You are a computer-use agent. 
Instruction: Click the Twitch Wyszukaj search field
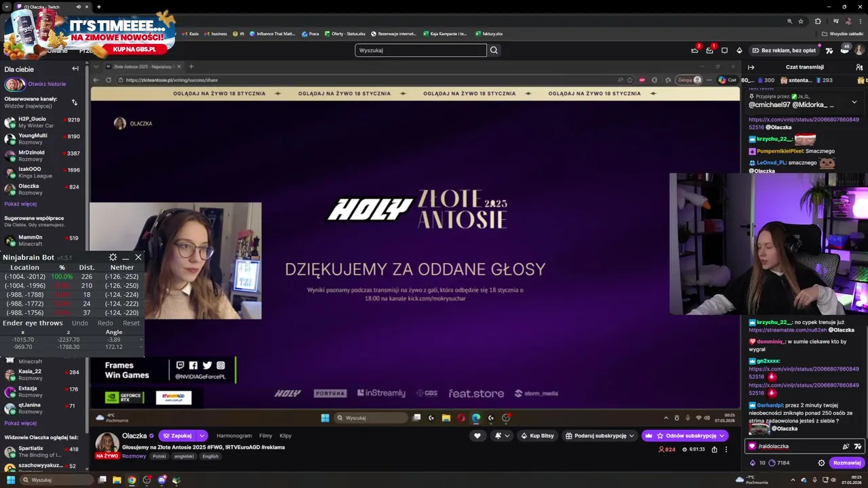(x=420, y=50)
